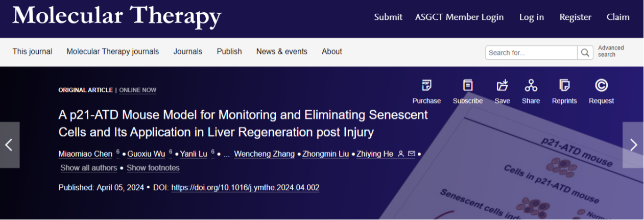Expand the This journal menu
This screenshot has height=220, width=644.
tap(32, 52)
